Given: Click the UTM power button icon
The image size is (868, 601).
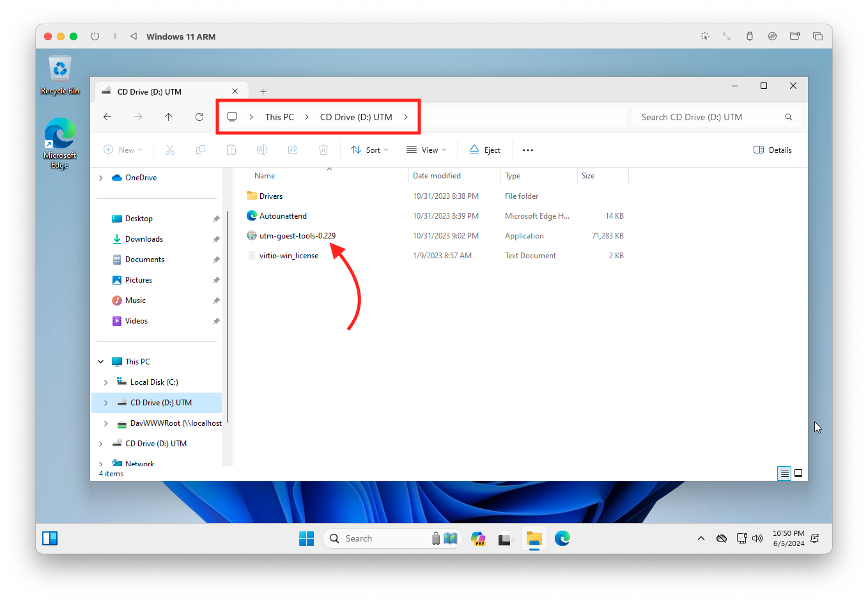Looking at the screenshot, I should click(95, 36).
